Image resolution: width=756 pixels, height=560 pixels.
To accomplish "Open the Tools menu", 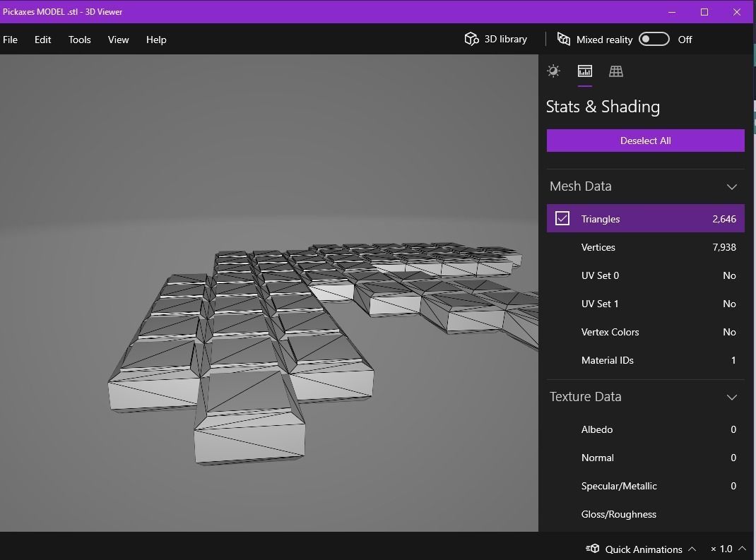I will [x=80, y=40].
